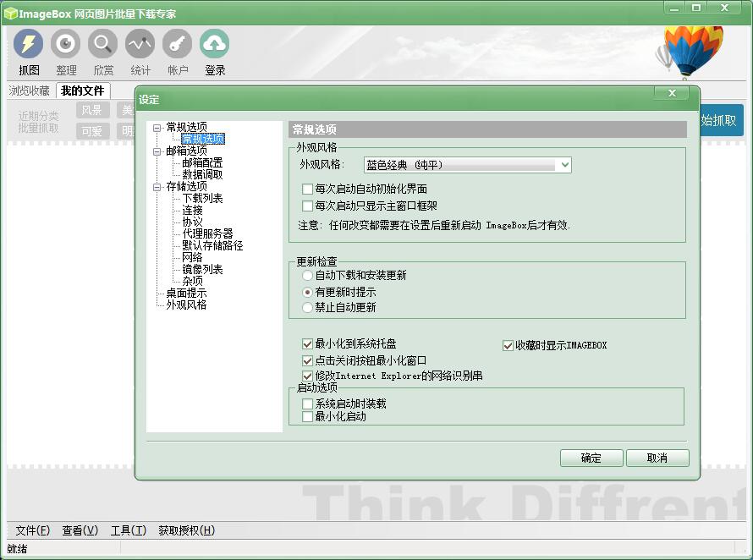Switch to the 我的文件 tab
753x560 pixels.
[x=83, y=90]
